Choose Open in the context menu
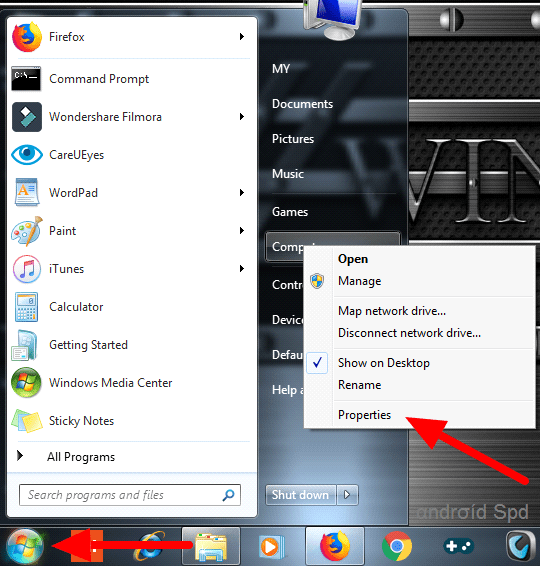This screenshot has height=566, width=540. (x=353, y=259)
